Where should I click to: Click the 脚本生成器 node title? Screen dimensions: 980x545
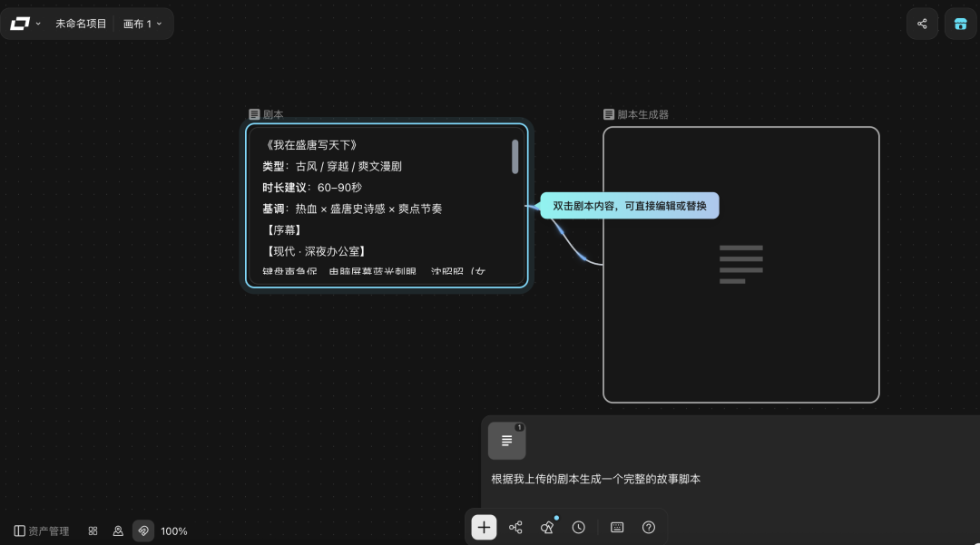pyautogui.click(x=642, y=114)
